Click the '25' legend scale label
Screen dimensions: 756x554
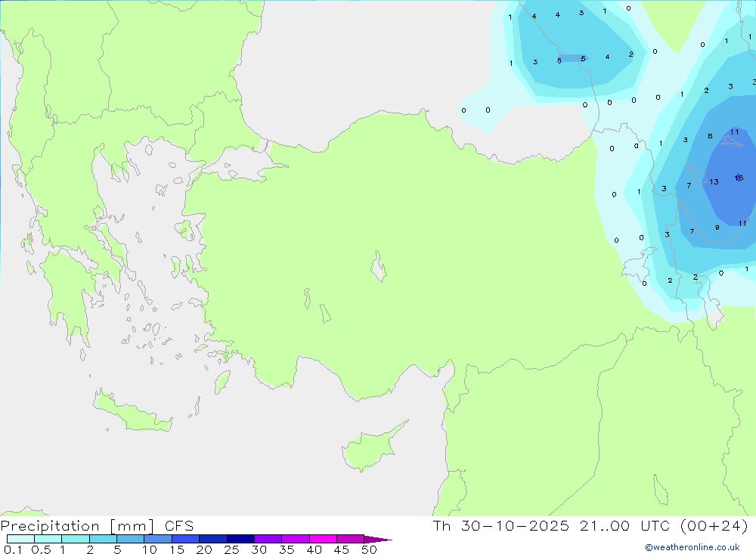click(x=231, y=549)
